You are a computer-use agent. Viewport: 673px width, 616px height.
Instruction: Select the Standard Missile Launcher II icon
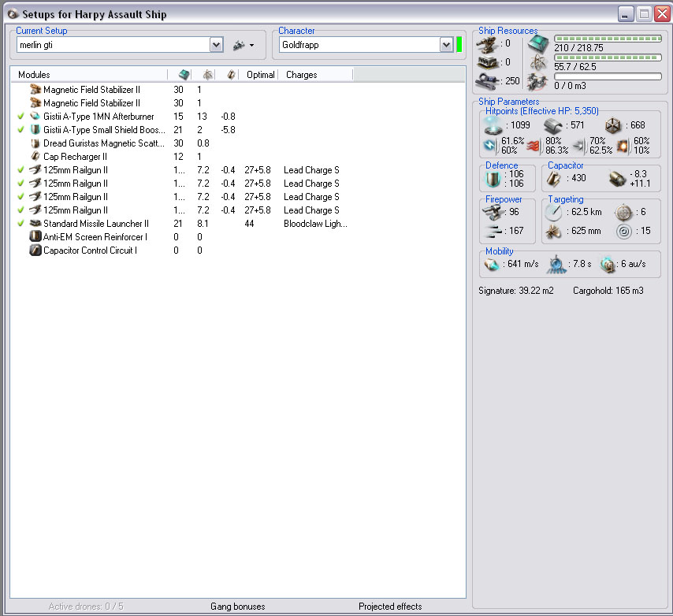(35, 223)
